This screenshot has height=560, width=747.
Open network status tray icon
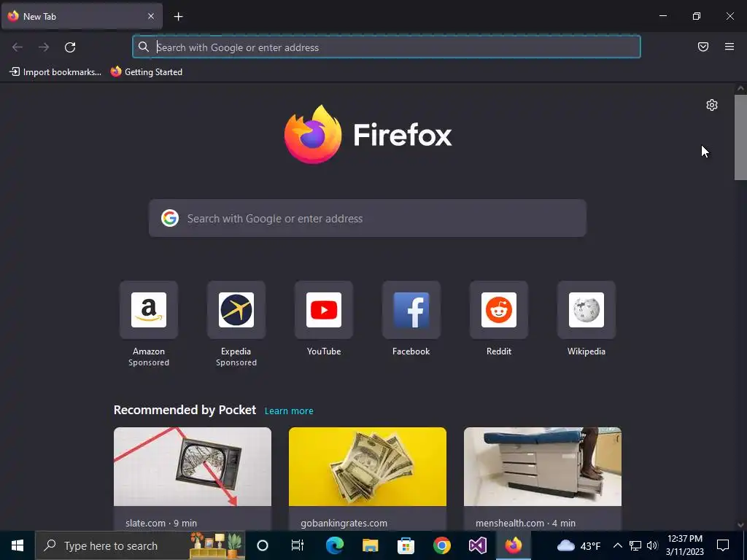[x=635, y=545]
